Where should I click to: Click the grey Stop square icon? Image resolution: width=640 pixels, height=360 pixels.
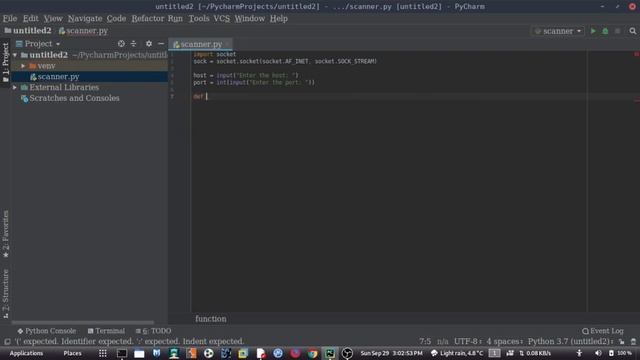pyautogui.click(x=618, y=31)
